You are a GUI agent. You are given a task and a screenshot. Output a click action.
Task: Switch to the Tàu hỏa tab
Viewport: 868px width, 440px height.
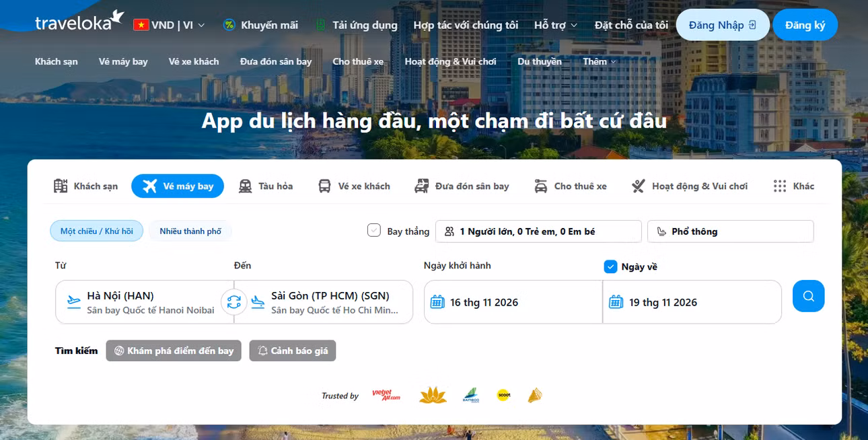click(x=266, y=186)
